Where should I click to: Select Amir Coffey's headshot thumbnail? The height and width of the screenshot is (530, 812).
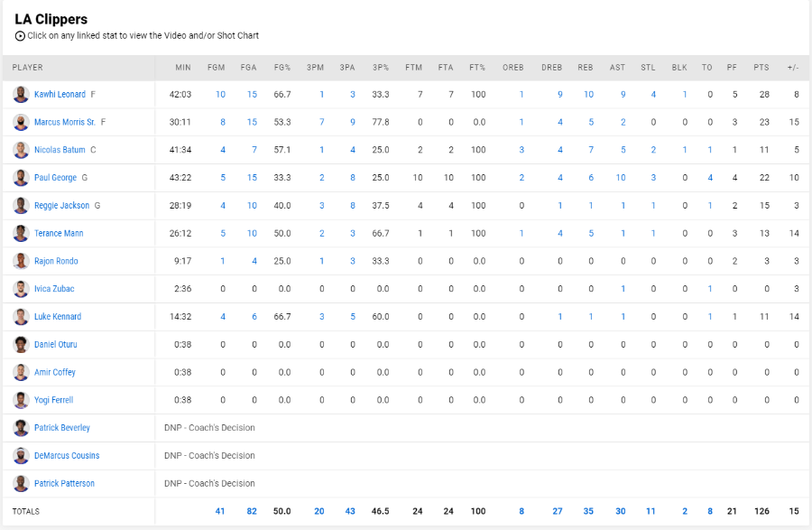[x=21, y=372]
